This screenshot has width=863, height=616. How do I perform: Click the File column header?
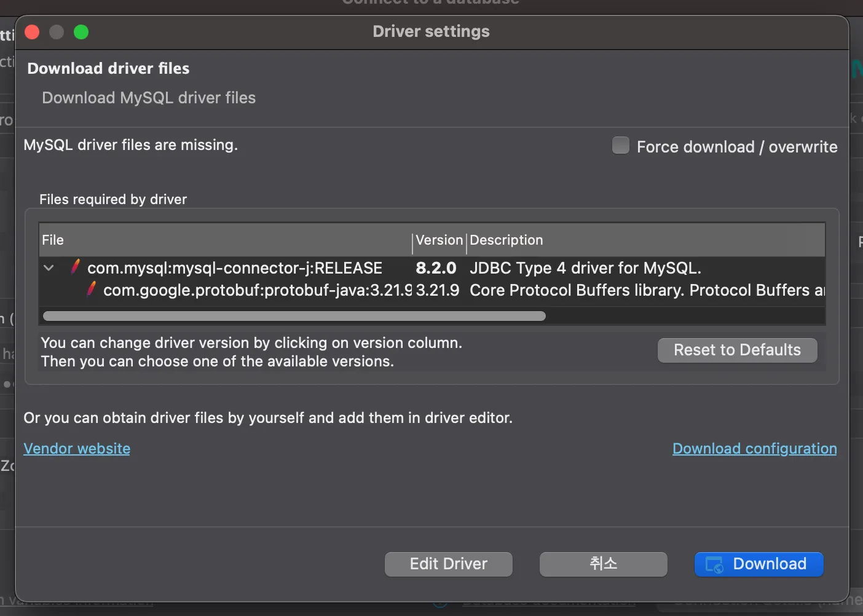[225, 240]
